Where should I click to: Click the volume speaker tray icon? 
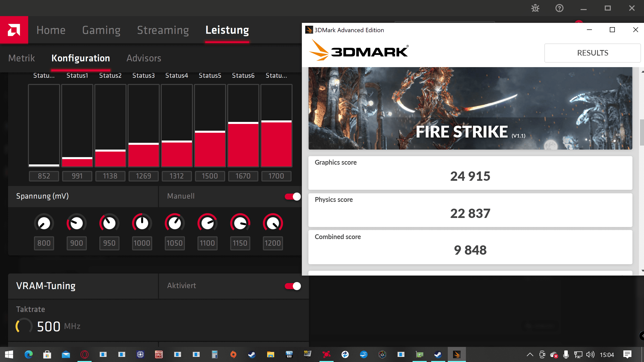coord(590,355)
